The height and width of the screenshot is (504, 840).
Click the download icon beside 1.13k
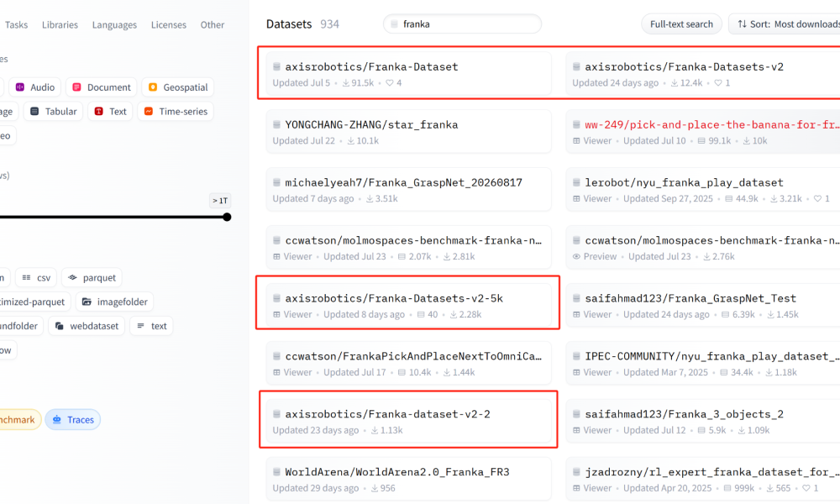coord(375,430)
